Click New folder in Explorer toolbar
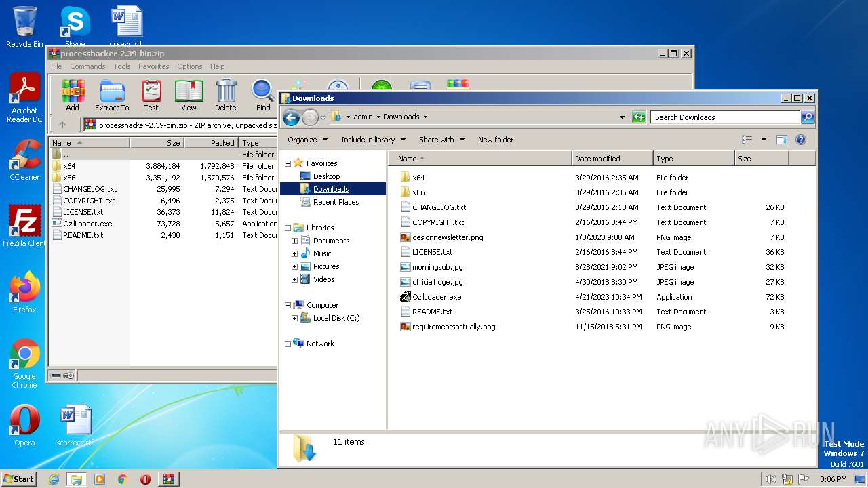The width and height of the screenshot is (868, 488). 496,140
